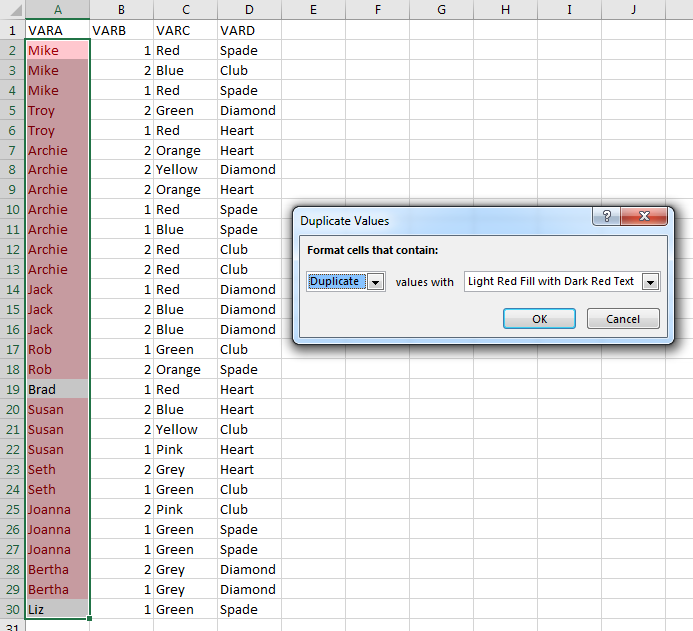693x631 pixels.
Task: Click the Club cell in row 3
Action: point(249,70)
